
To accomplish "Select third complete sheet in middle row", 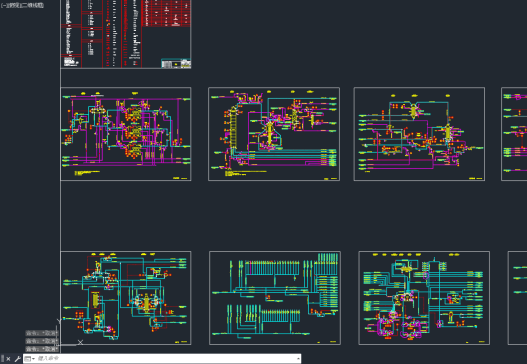I will pyautogui.click(x=419, y=134).
